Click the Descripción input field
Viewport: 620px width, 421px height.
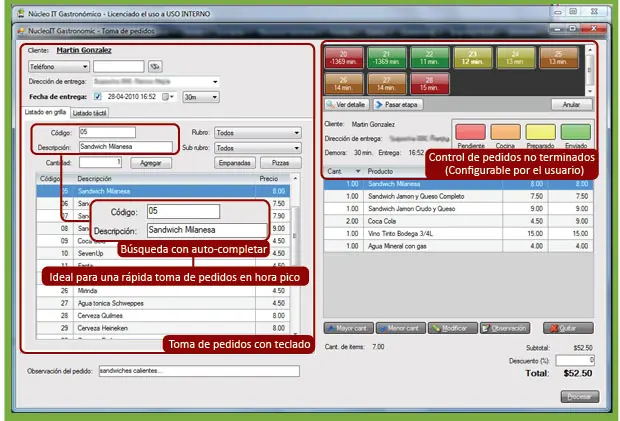click(126, 147)
